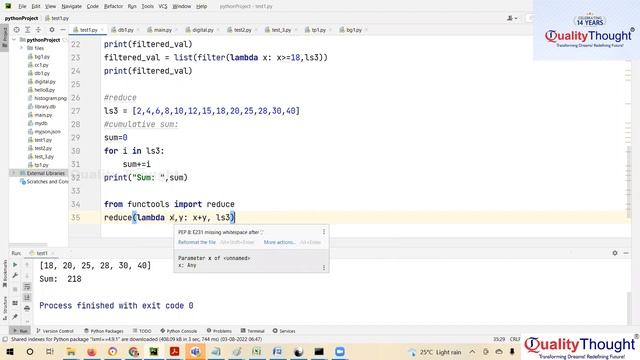Open Firefox from taskbar
640x360 pixels.
91,352
